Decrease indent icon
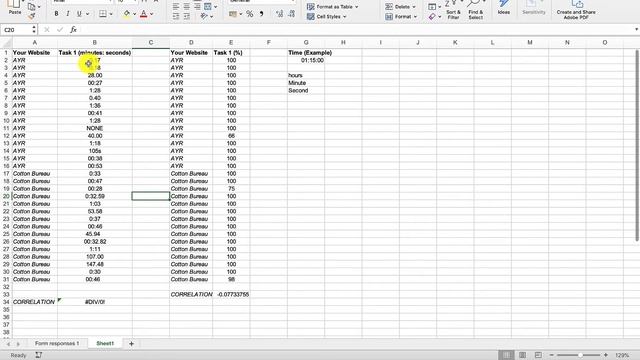Viewport: 640px width, 360px height. (x=176, y=16)
